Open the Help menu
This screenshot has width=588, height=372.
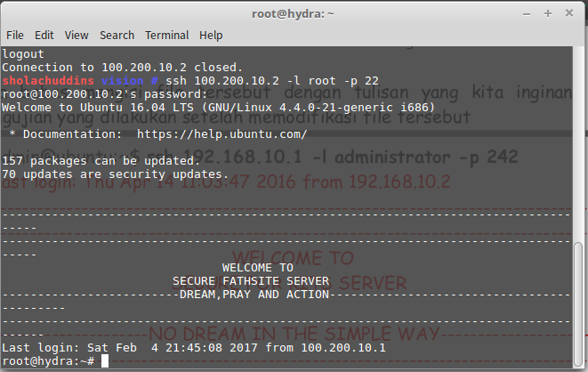[211, 36]
